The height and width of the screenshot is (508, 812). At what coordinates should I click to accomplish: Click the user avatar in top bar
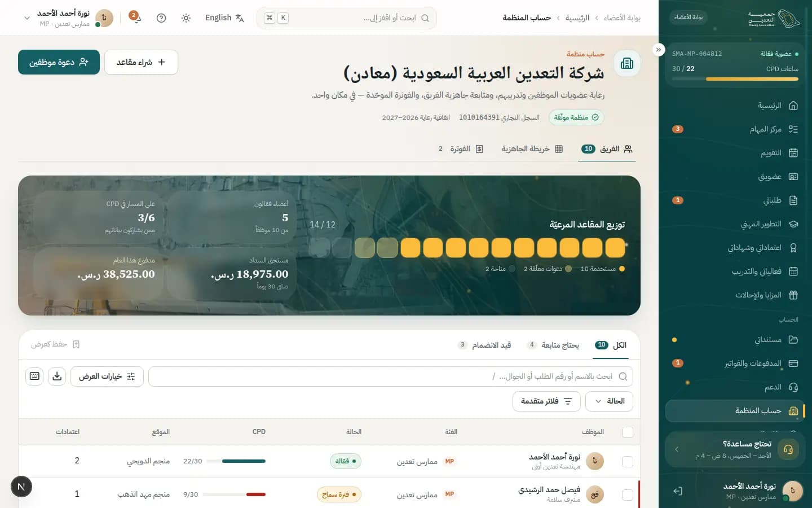pyautogui.click(x=104, y=18)
